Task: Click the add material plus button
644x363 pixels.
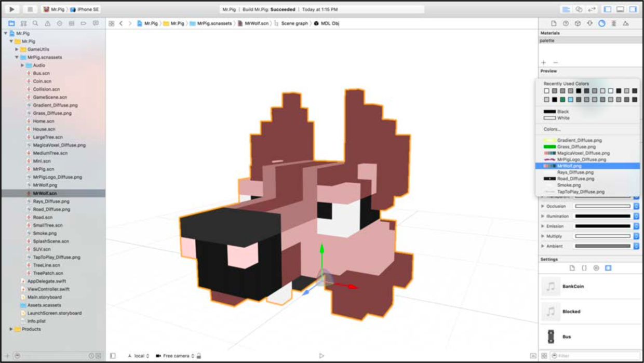Action: coord(544,63)
